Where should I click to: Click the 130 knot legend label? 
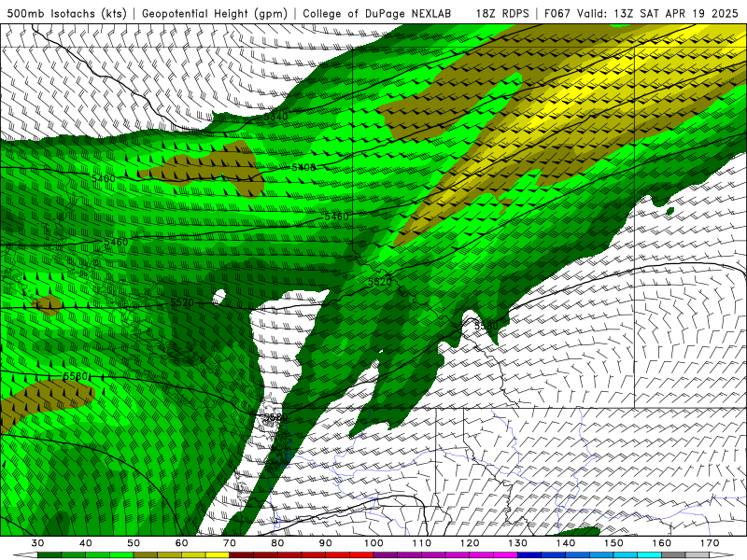pos(518,543)
